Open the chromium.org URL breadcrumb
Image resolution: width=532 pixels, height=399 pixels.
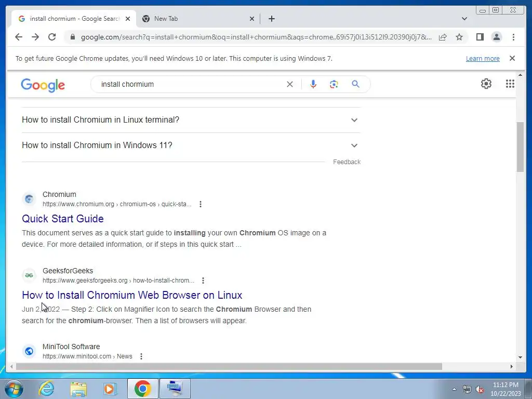pos(117,204)
